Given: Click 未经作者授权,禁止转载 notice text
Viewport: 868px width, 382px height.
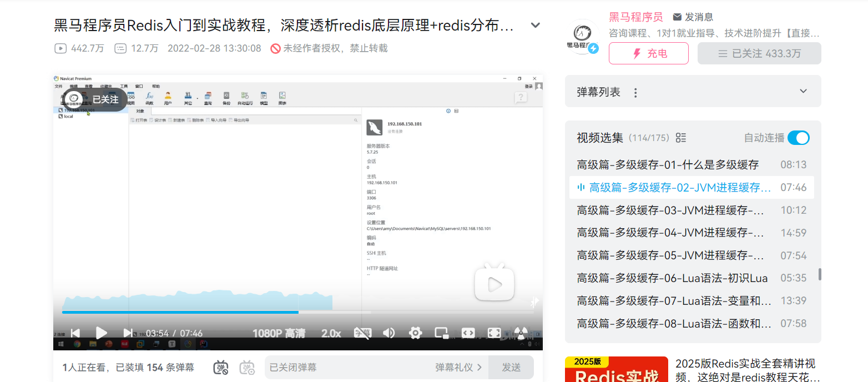Looking at the screenshot, I should click(x=335, y=48).
